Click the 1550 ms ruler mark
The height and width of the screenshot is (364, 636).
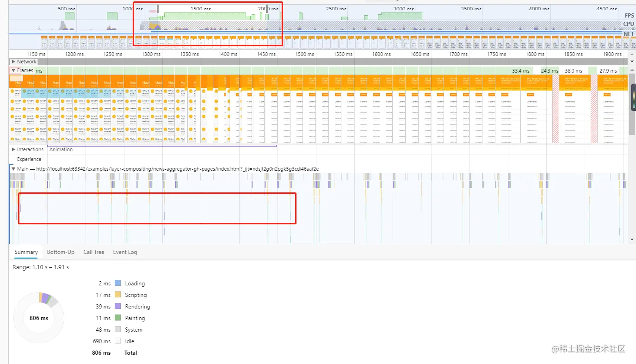[343, 54]
